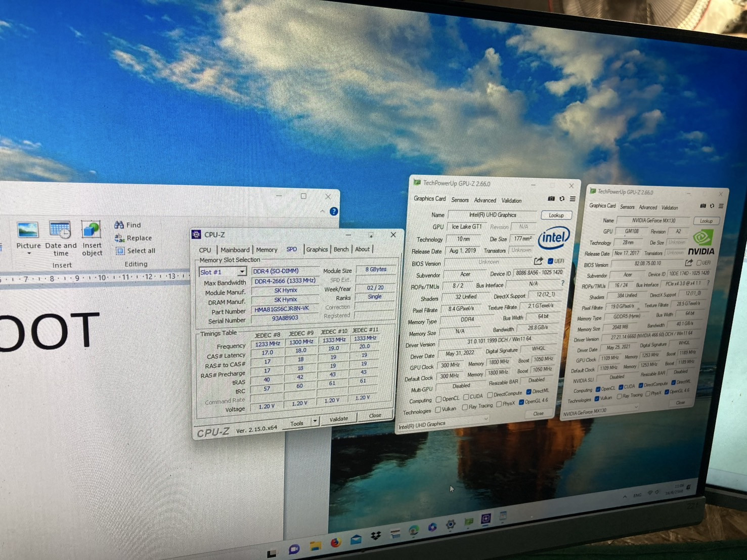
Task: Switch to the CPU tab in CPU-Z
Action: (x=205, y=250)
